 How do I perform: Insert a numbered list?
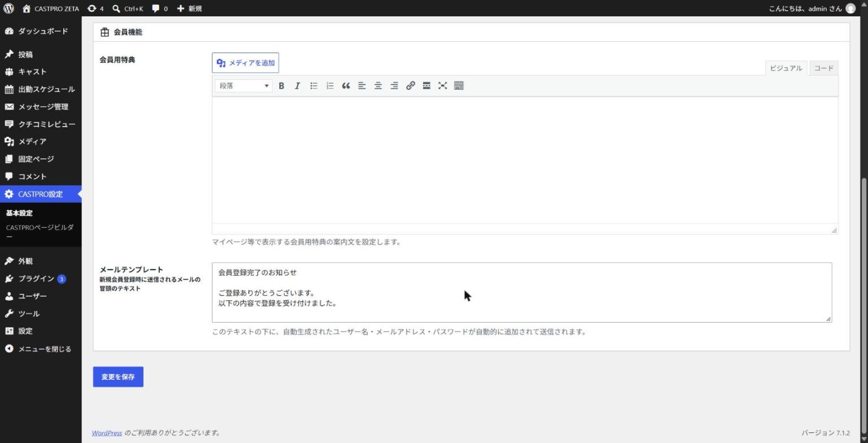pos(330,86)
